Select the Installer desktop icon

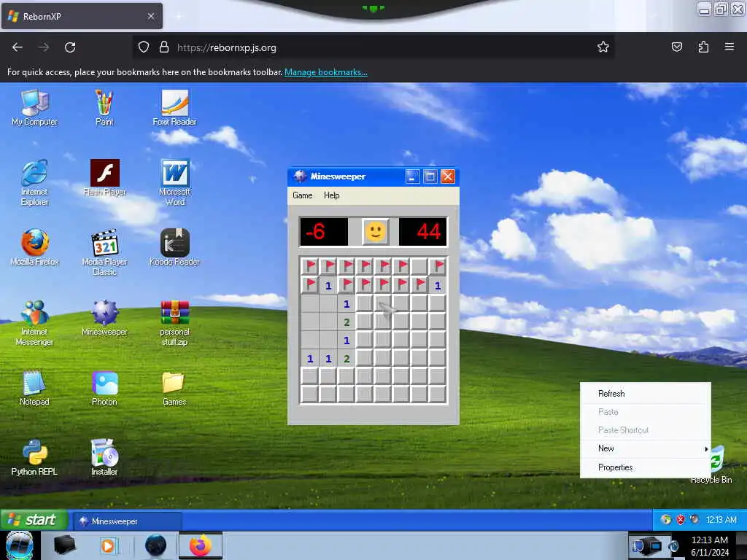point(104,458)
